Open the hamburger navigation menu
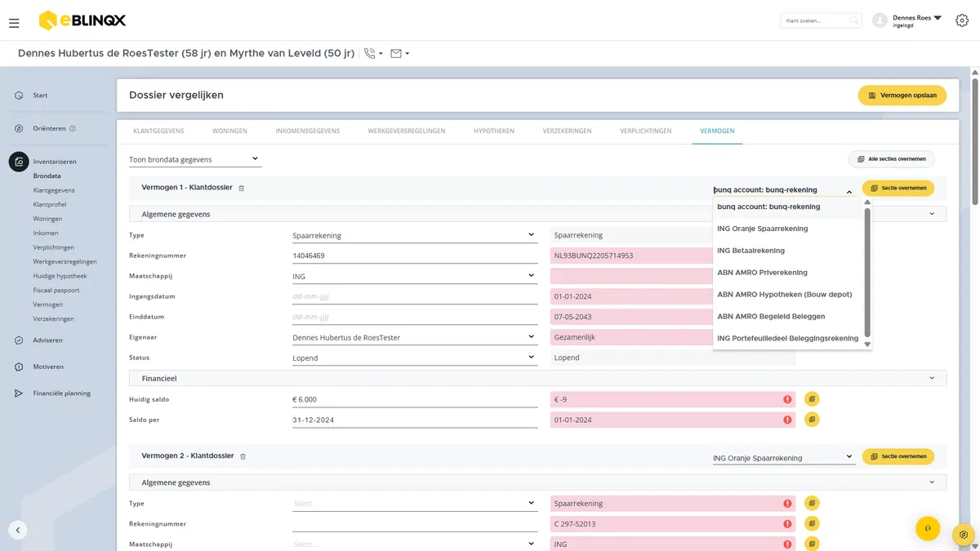Image resolution: width=980 pixels, height=551 pixels. click(x=14, y=23)
